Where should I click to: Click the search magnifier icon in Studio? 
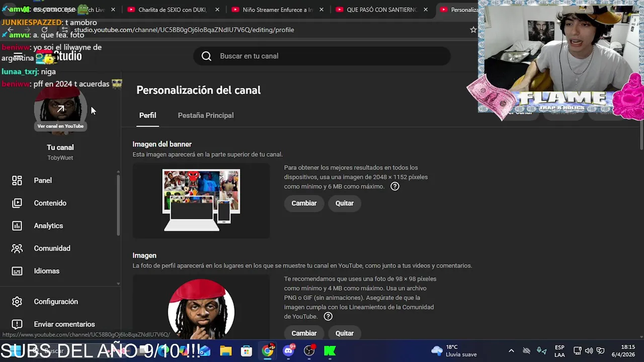point(206,56)
